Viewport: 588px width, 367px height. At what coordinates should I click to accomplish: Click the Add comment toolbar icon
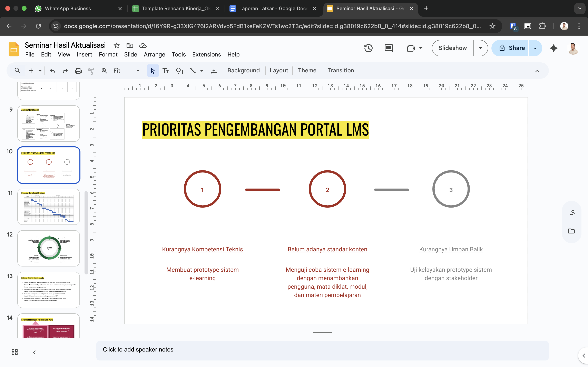(x=214, y=71)
